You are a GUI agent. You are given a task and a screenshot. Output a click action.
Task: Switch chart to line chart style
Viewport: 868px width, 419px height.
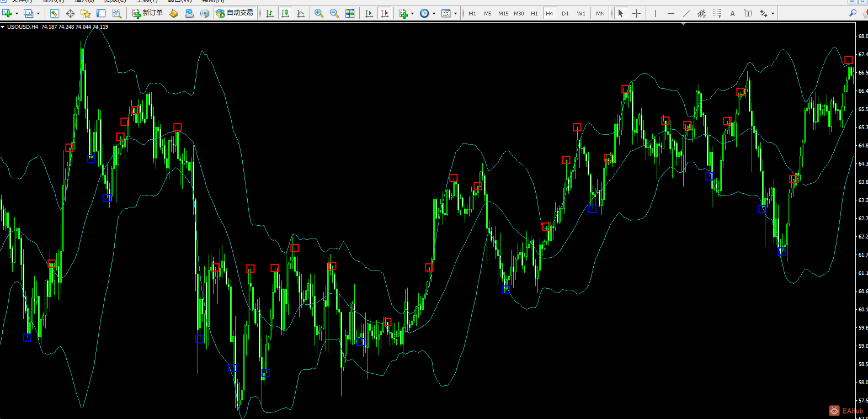tap(301, 13)
